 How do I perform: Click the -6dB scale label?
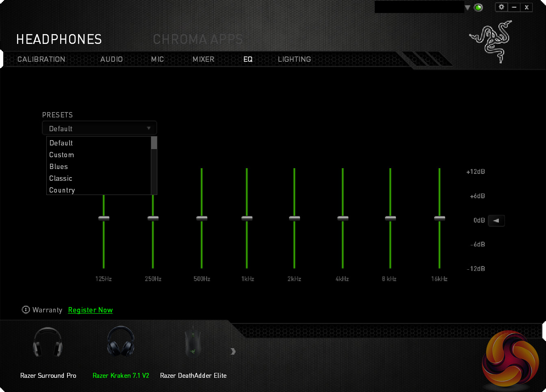[478, 244]
